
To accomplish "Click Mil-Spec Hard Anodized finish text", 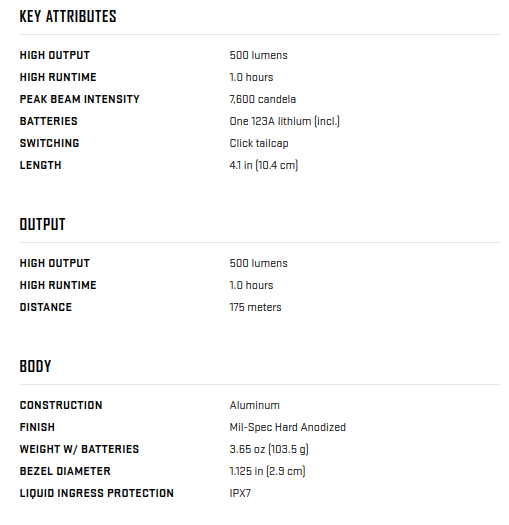I will (x=288, y=428).
